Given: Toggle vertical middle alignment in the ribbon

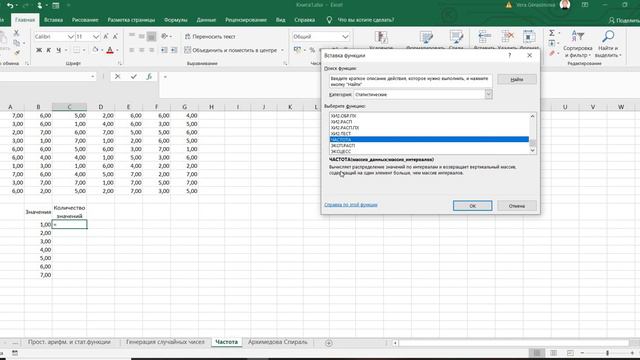Looking at the screenshot, I should pos(141,36).
